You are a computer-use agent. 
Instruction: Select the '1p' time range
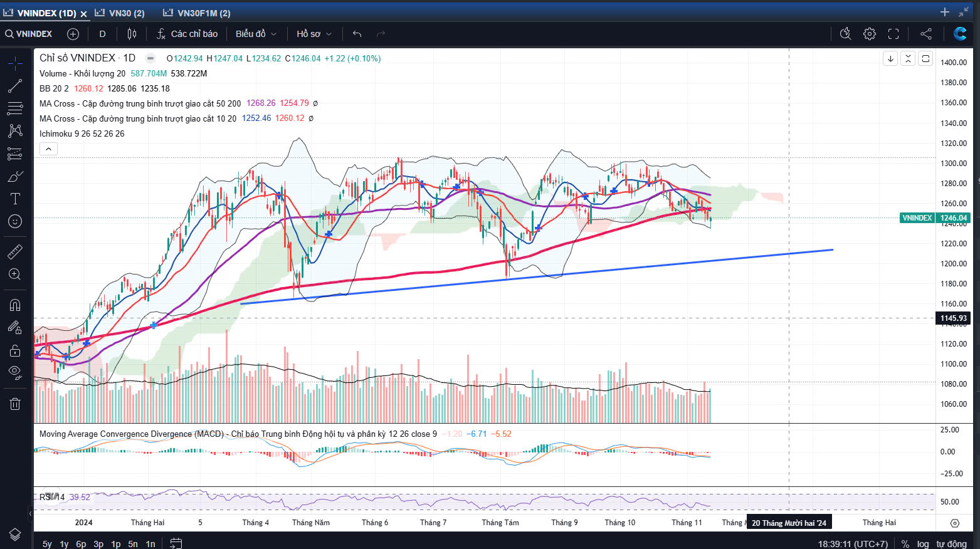click(115, 543)
